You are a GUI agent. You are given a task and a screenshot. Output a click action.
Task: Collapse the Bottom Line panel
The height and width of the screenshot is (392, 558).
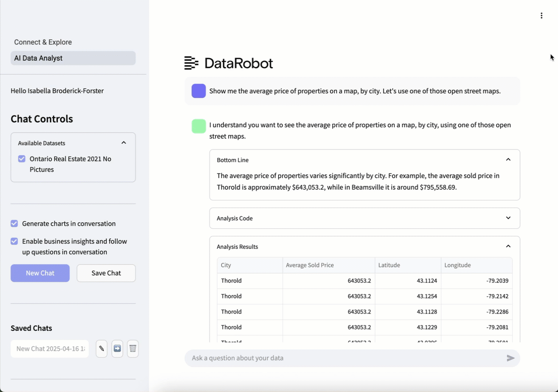pyautogui.click(x=508, y=160)
